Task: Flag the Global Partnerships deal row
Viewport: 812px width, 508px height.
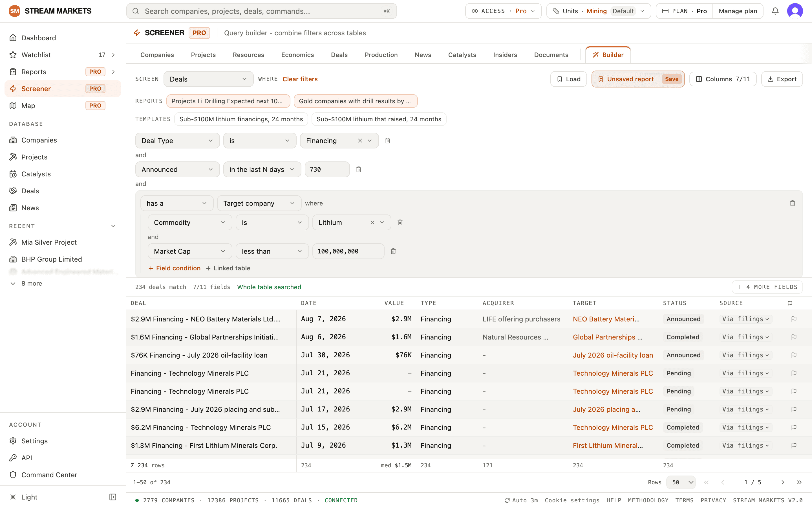Action: coord(794,337)
